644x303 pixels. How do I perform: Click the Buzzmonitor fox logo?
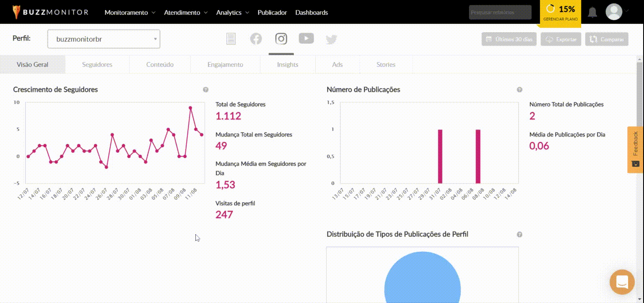coord(16,12)
